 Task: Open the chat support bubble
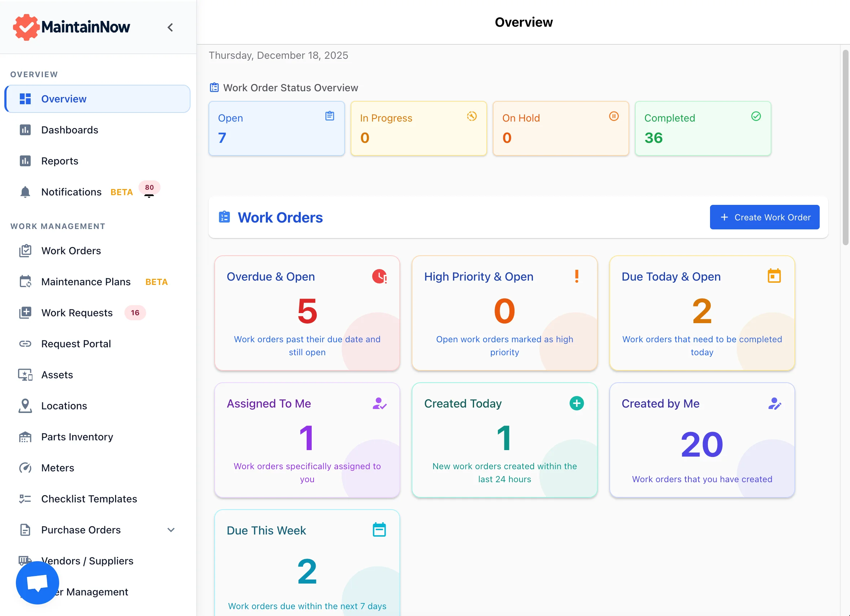click(x=38, y=582)
